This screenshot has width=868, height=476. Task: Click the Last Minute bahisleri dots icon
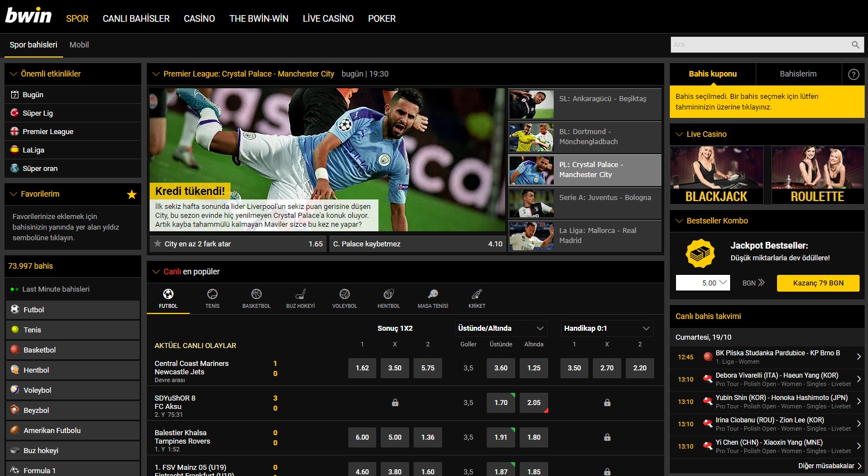pyautogui.click(x=15, y=289)
